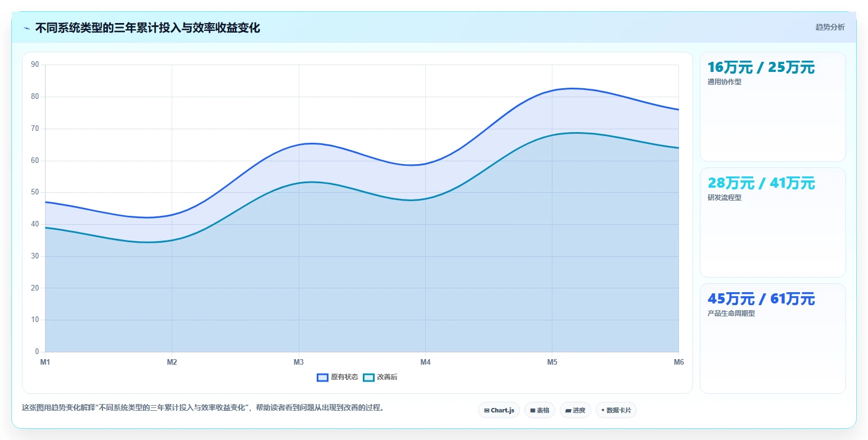Select the 28万元 / 41万元 card value
The height and width of the screenshot is (440, 868).
pos(761,183)
